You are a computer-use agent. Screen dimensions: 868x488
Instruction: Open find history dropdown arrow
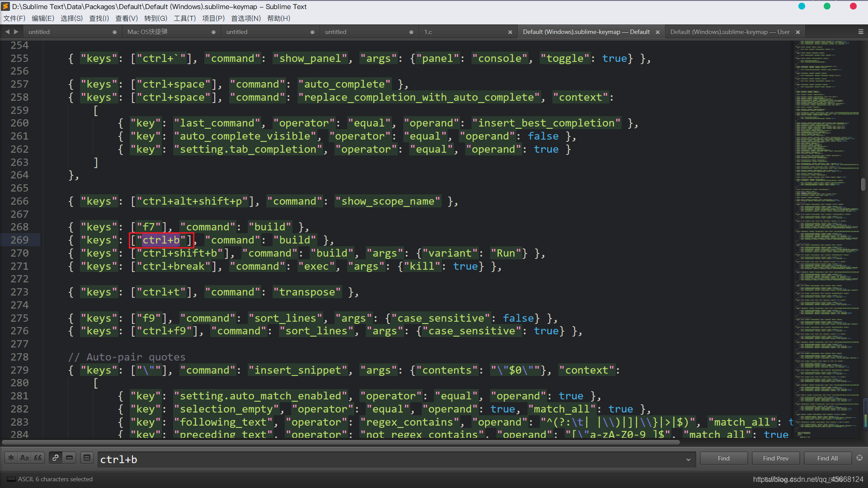click(688, 460)
